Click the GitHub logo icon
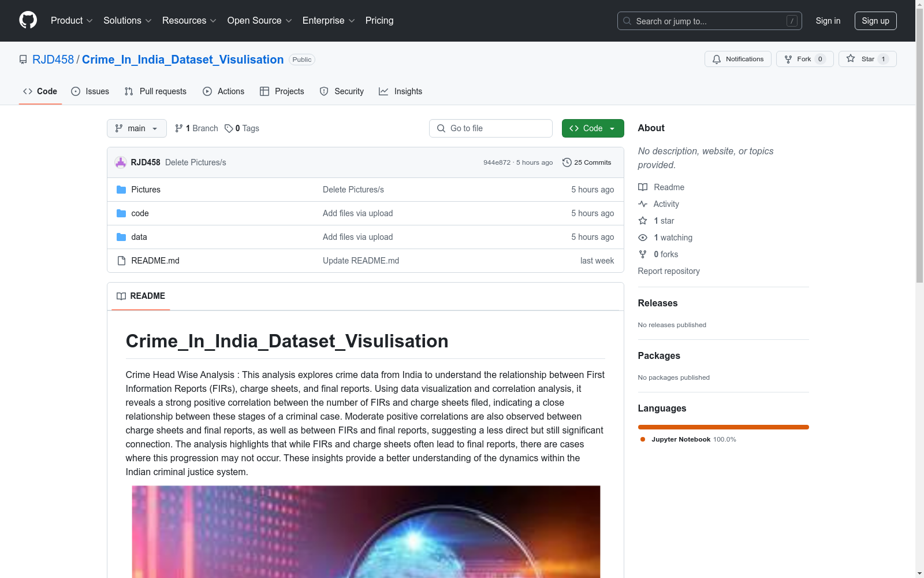 pos(28,20)
